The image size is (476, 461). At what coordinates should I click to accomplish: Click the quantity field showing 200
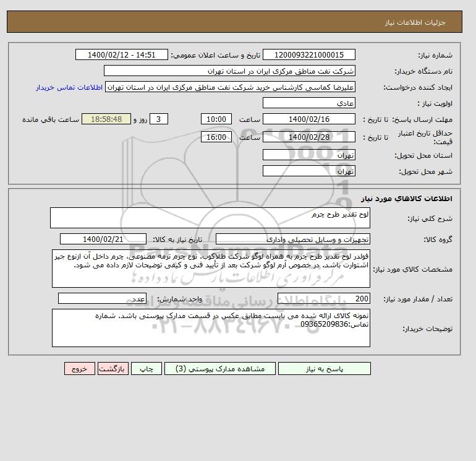324,298
